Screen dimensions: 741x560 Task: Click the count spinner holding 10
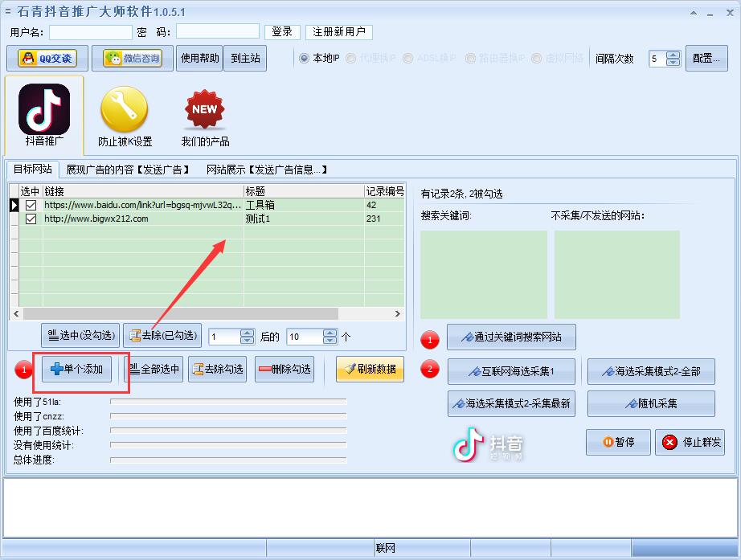pos(312,337)
